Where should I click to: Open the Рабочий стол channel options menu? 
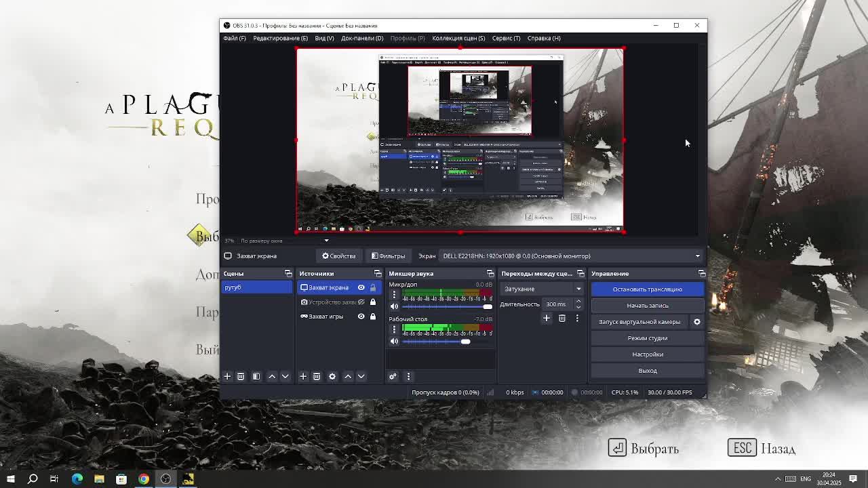coord(394,329)
